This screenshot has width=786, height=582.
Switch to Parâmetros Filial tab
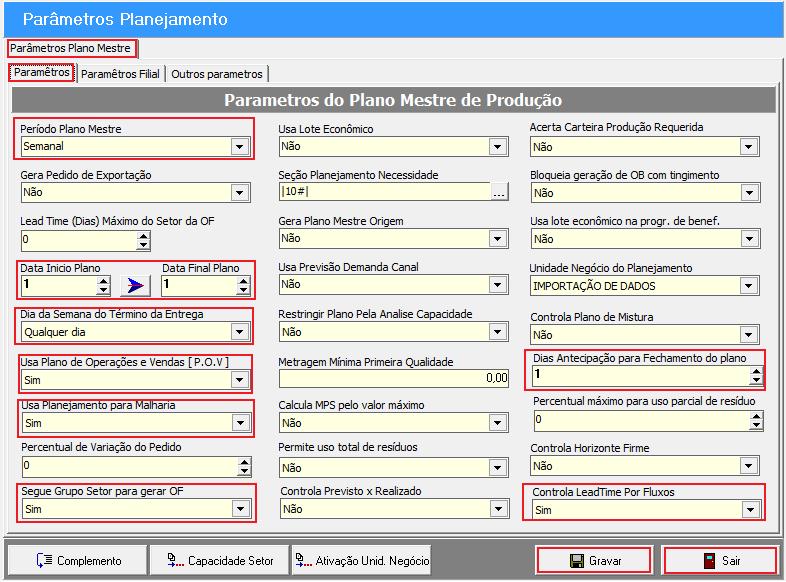click(x=122, y=74)
